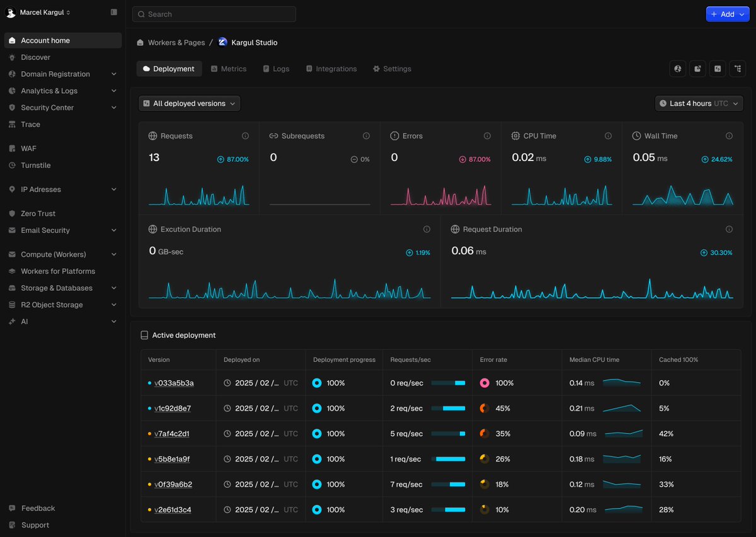Open version v1c92d8e7 link
The height and width of the screenshot is (537, 756).
point(173,409)
